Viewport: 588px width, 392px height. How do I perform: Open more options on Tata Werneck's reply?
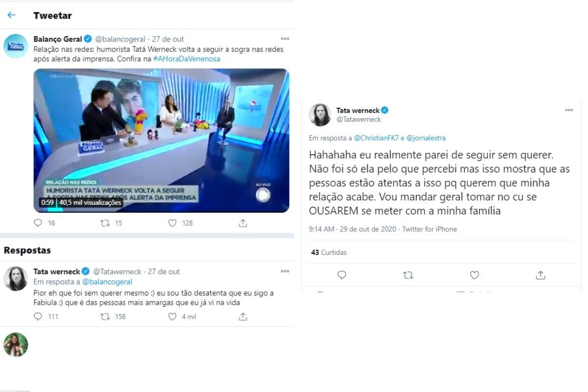coord(285,271)
